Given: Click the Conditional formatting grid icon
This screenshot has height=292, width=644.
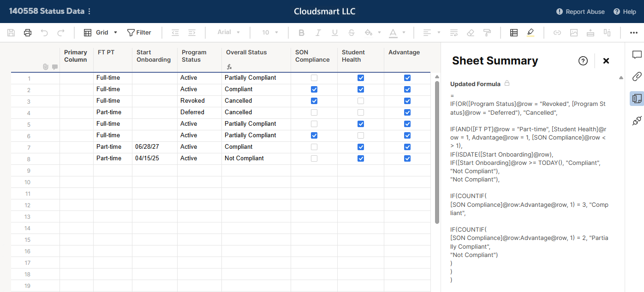Looking at the screenshot, I should [514, 33].
